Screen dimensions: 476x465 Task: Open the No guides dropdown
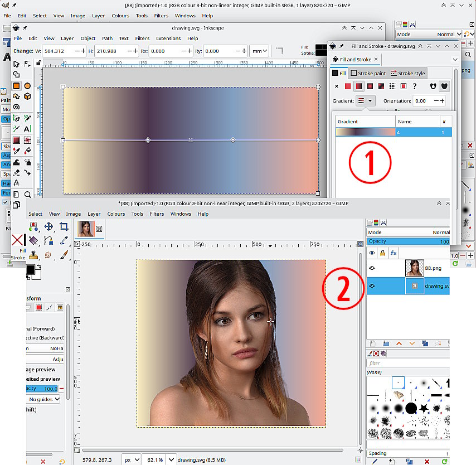point(43,399)
